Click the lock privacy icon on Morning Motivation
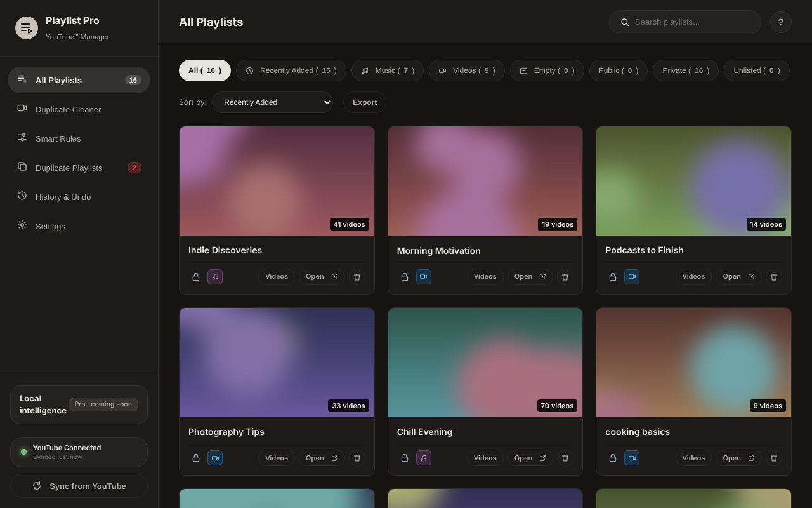 tap(405, 277)
